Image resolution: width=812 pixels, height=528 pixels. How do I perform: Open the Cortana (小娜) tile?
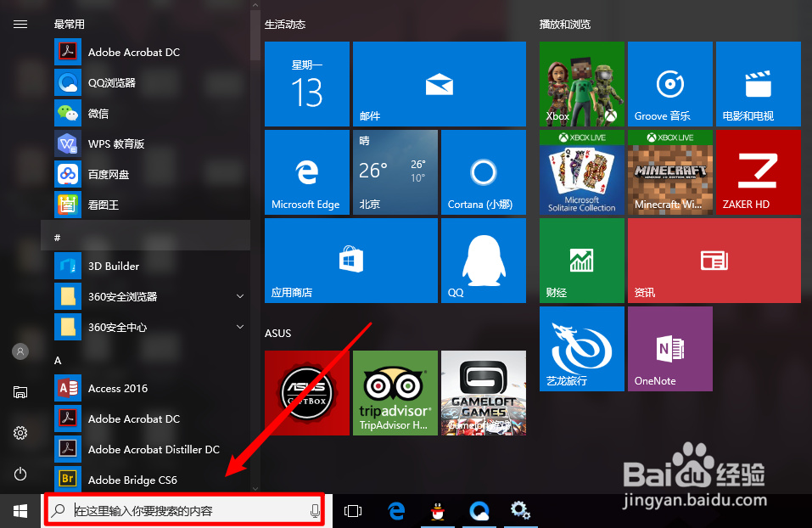coord(484,172)
